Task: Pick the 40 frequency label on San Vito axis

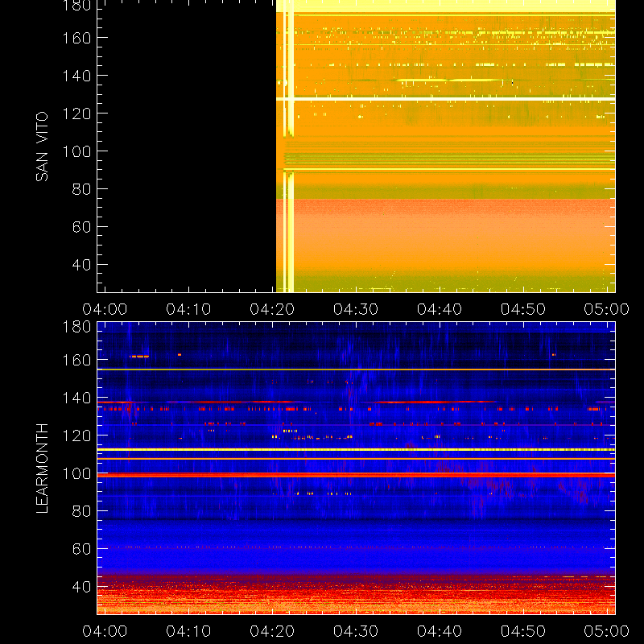Action: [81, 265]
